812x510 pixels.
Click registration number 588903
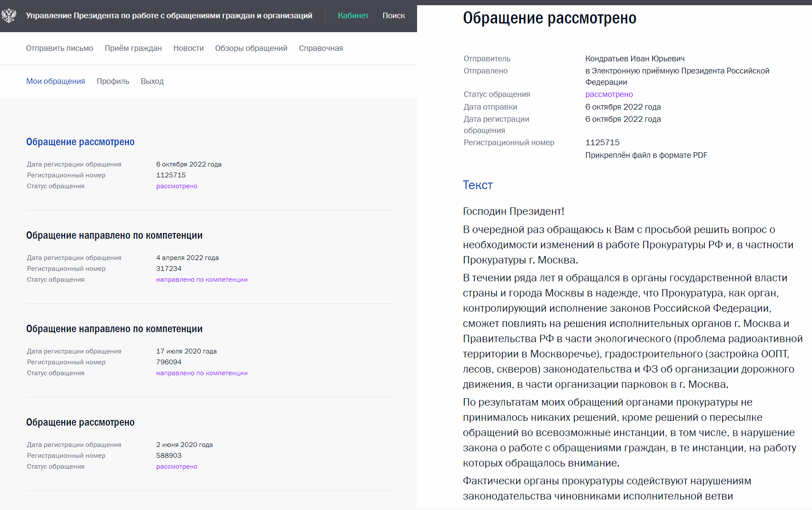(169, 456)
